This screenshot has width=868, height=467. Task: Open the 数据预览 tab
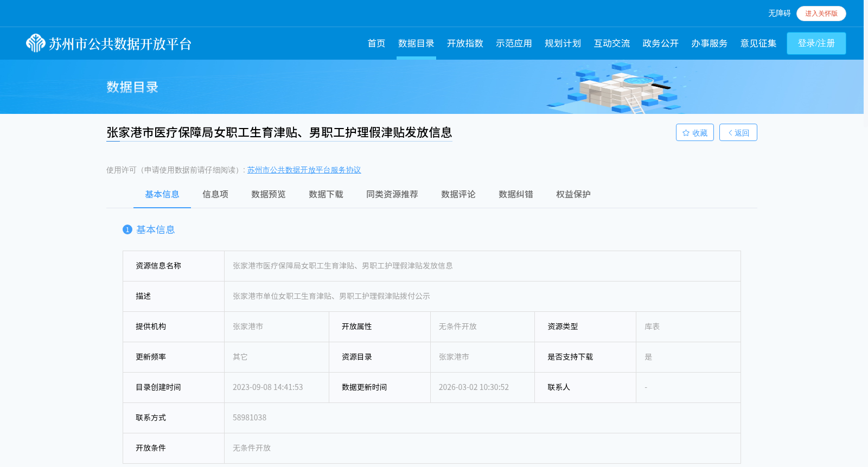click(269, 194)
